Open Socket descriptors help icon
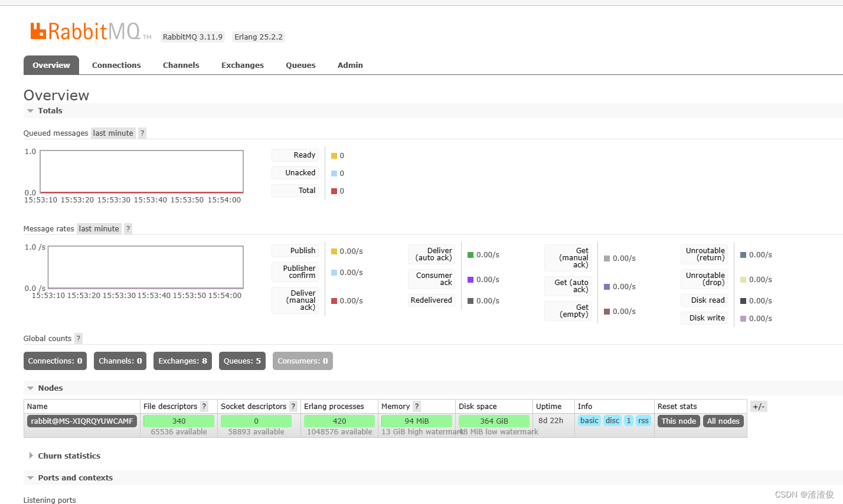The height and width of the screenshot is (504, 843). point(293,407)
